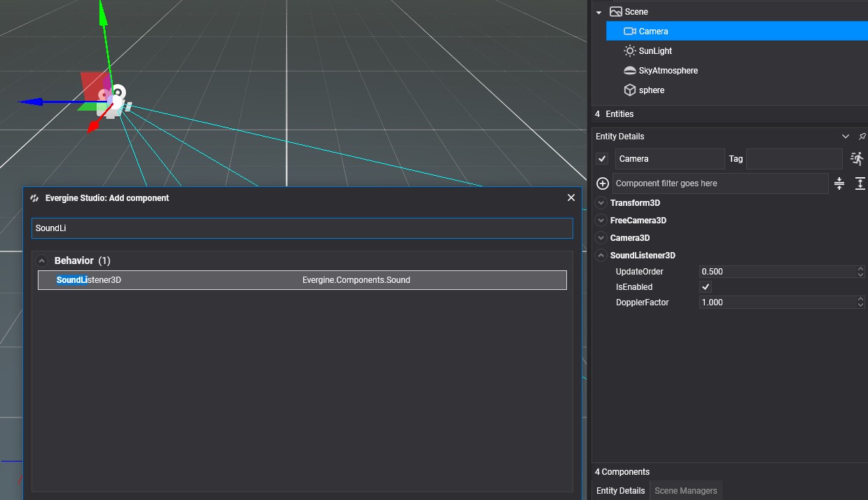Pin the Entity Details panel
Viewport: 868px width, 500px height.
pos(862,137)
